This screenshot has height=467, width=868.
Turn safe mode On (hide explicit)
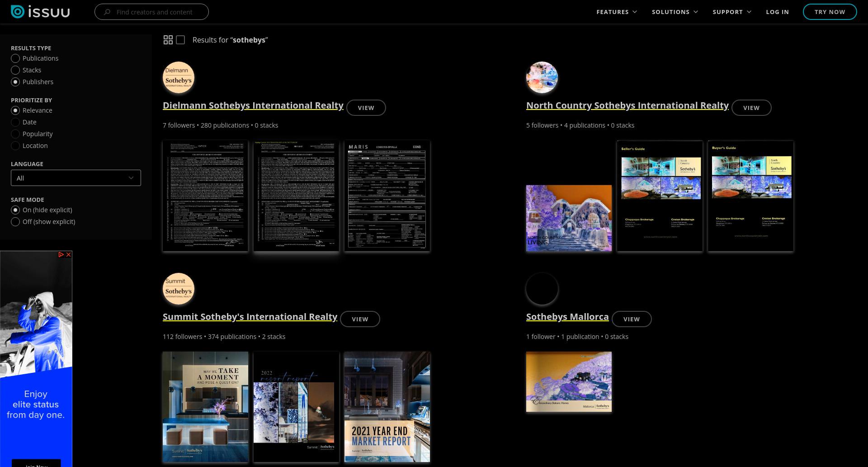tap(42, 210)
